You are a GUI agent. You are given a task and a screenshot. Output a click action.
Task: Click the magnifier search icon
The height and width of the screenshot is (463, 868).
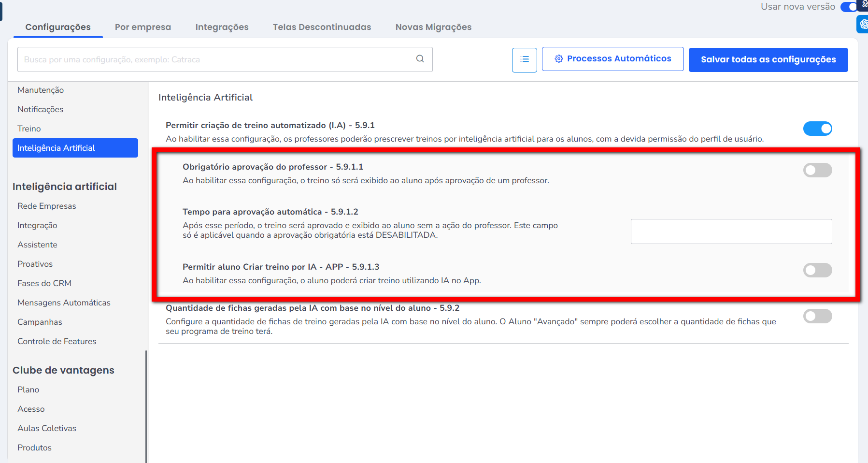coord(420,59)
